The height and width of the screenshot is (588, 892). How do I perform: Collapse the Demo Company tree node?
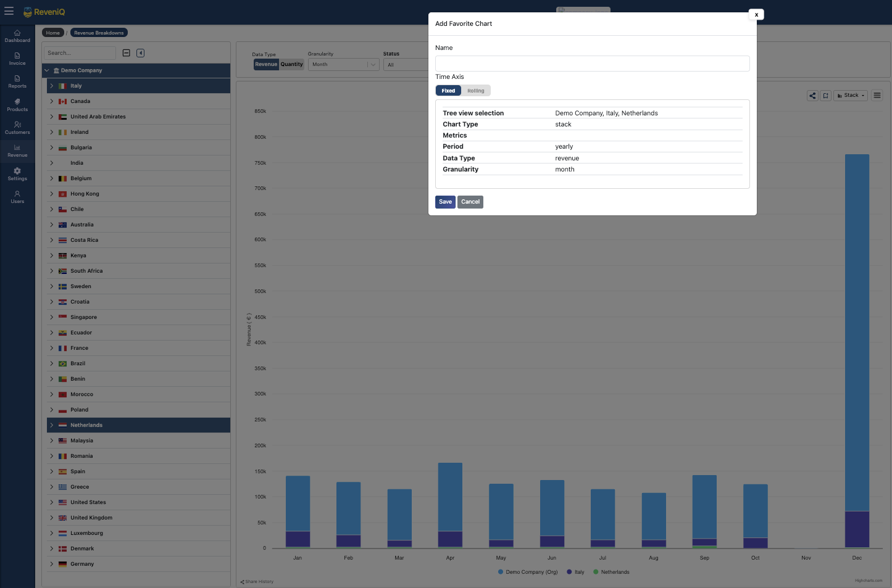(47, 70)
